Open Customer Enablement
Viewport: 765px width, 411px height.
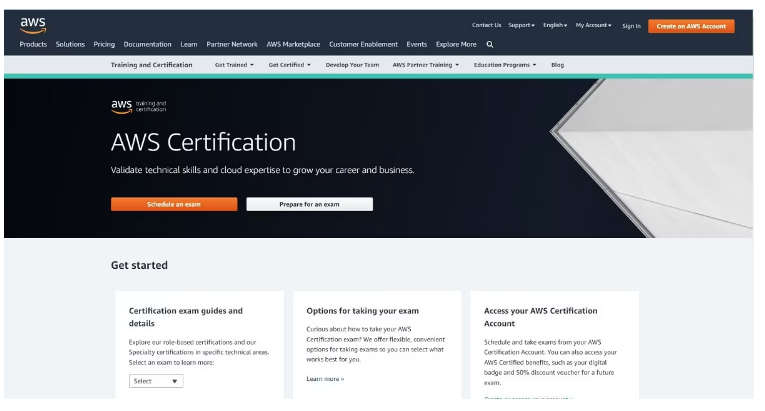tap(363, 44)
